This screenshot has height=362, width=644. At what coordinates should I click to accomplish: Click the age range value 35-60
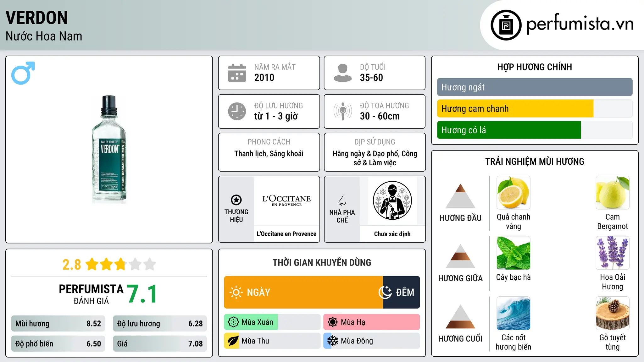pyautogui.click(x=371, y=78)
